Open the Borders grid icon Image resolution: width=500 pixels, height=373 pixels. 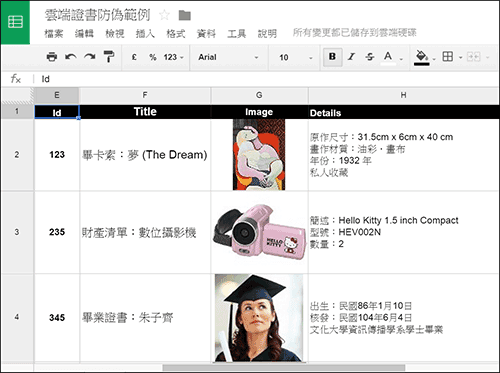point(447,57)
